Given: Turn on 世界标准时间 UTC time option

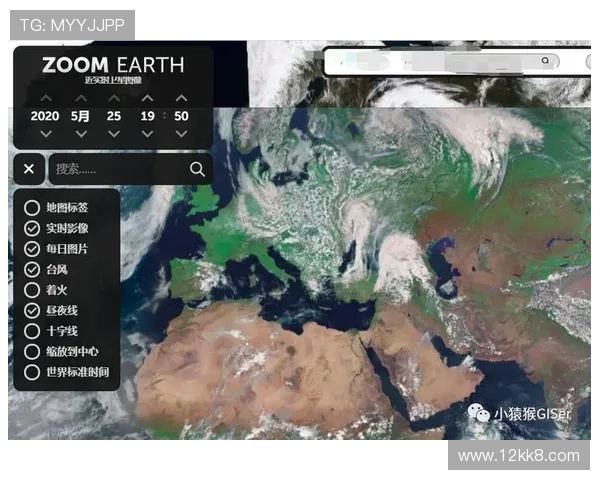Looking at the screenshot, I should click(32, 372).
